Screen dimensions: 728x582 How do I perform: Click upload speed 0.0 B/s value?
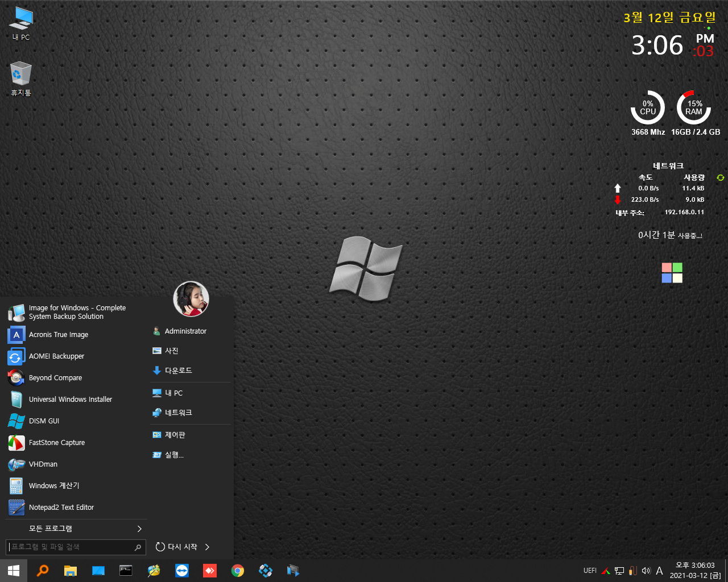pos(648,188)
